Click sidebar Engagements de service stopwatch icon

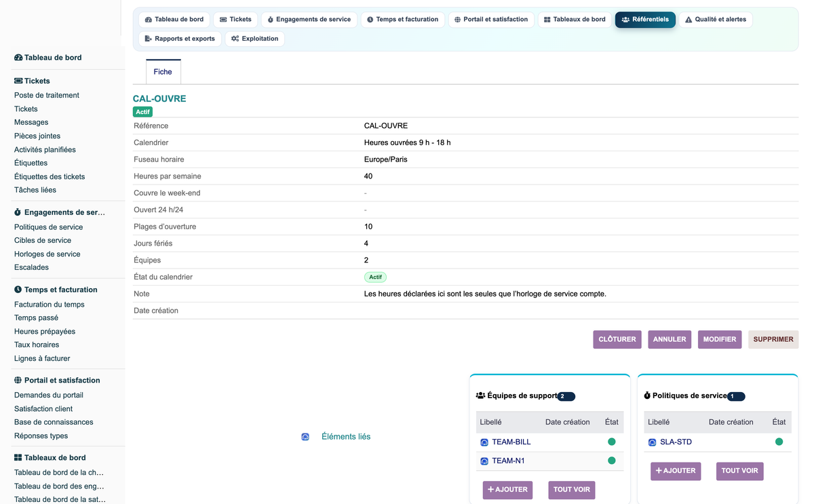click(x=18, y=212)
